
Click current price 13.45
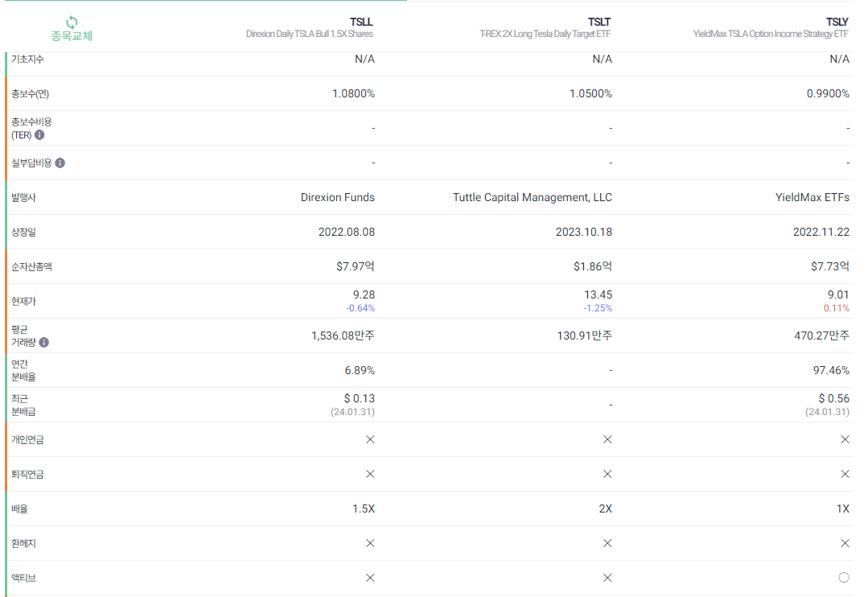coord(598,294)
